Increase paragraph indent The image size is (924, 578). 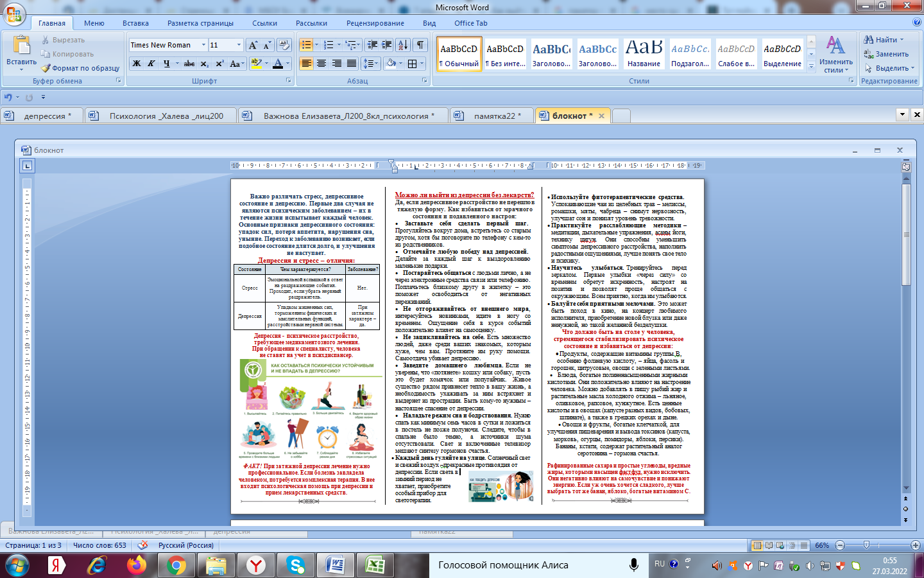[386, 45]
